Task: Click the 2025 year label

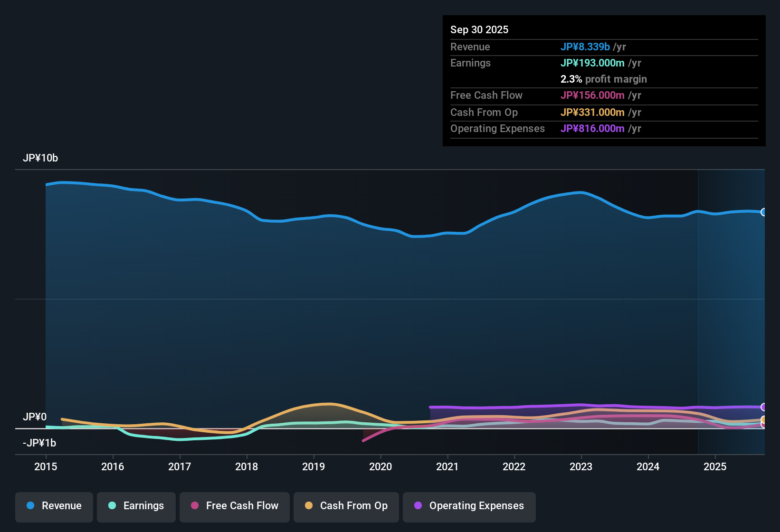Action: coord(715,467)
